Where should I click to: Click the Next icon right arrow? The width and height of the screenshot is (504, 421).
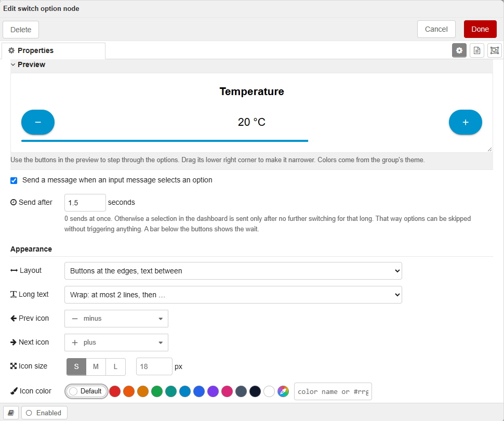point(14,342)
